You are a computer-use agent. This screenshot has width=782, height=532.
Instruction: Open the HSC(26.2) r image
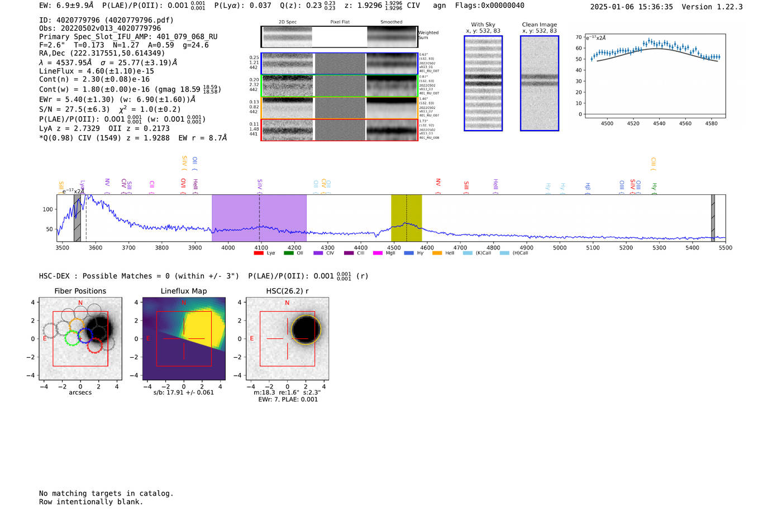point(287,339)
